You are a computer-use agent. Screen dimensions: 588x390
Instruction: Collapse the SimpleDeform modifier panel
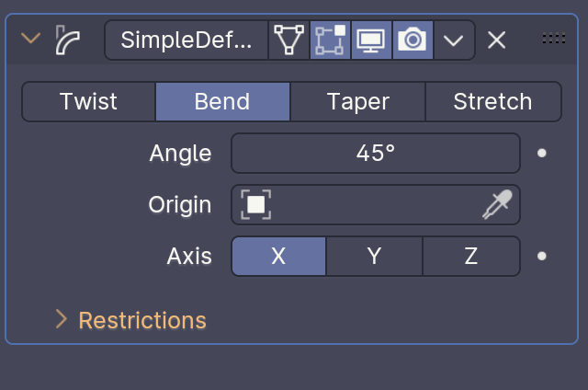(x=31, y=40)
